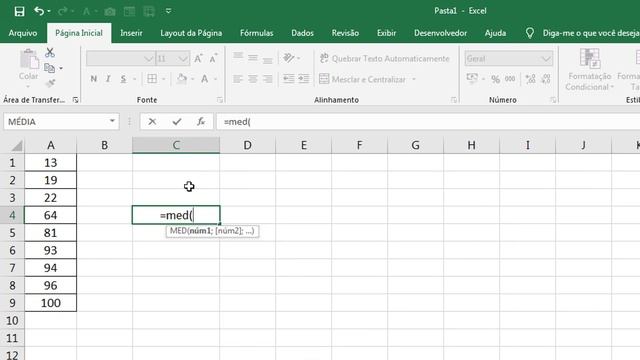Open the Arquivo menu
The height and width of the screenshot is (360, 640).
point(22,33)
